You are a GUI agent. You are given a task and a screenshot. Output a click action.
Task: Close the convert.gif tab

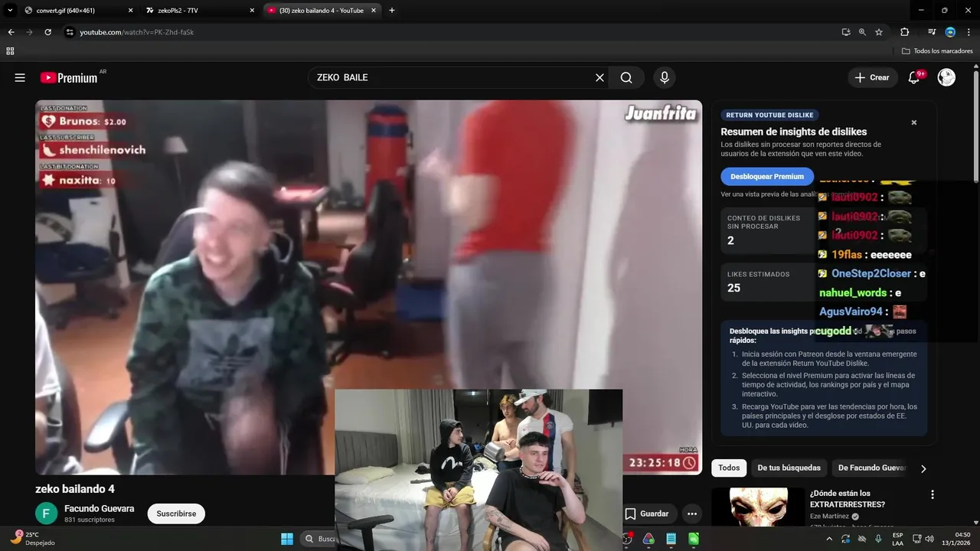130,11
